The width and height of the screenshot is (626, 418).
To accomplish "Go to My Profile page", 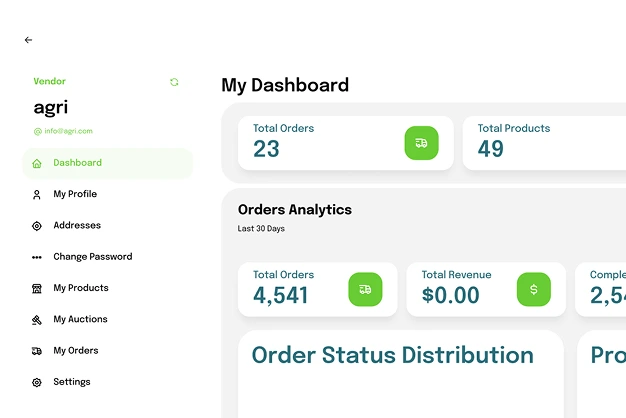I will [x=75, y=194].
